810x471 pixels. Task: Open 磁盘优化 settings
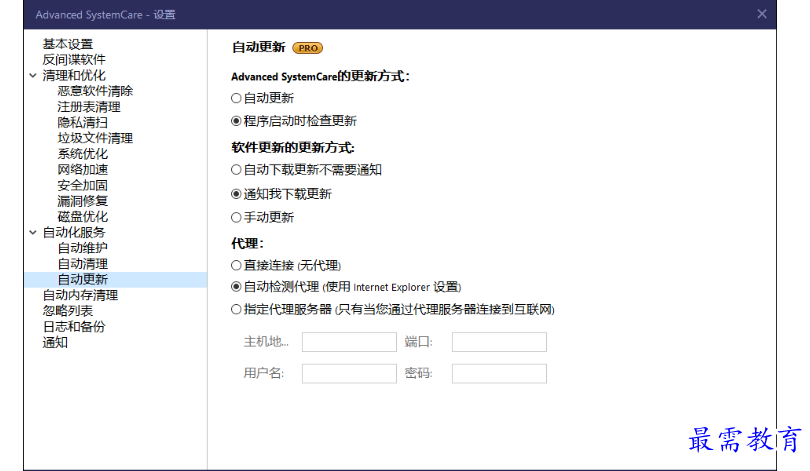pyautogui.click(x=83, y=217)
